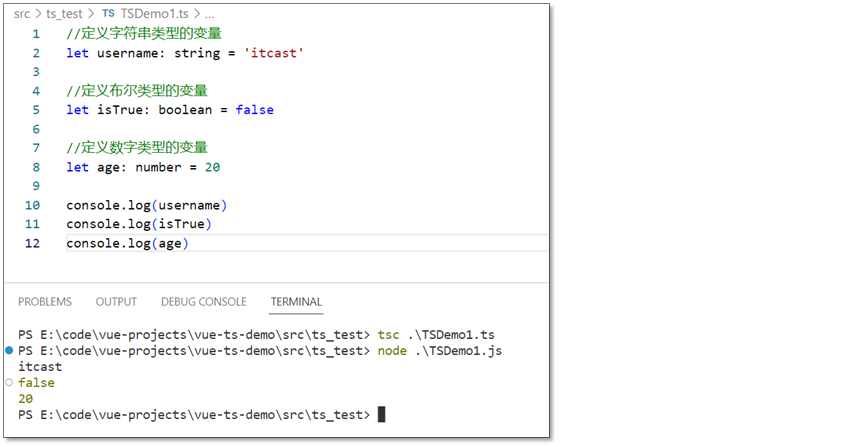Screen dimensions: 841x447
Task: Place cursor in the 'itcast' string literal
Action: [274, 53]
